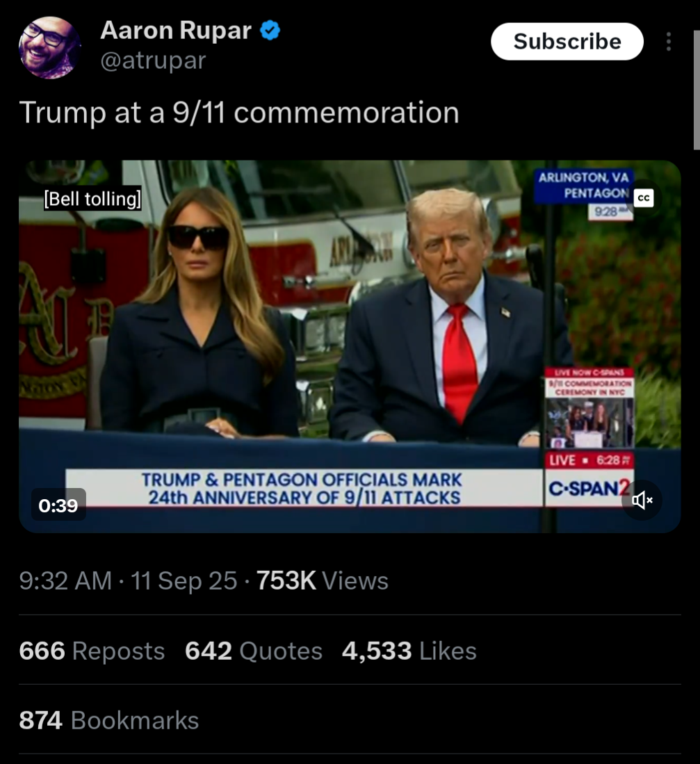The width and height of the screenshot is (700, 764).
Task: Click the [Bell tolling] caption overlay
Action: point(92,198)
